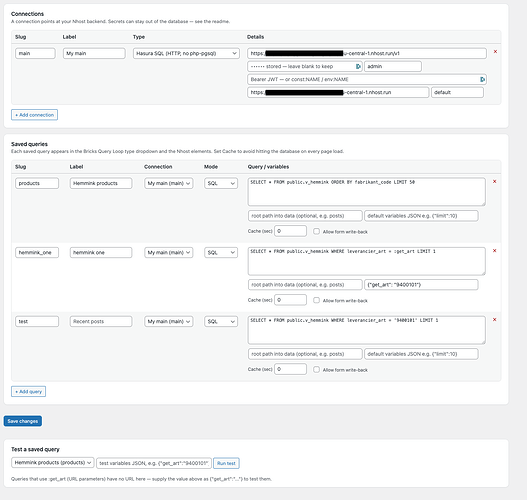Focus the nhost.run/v1 endpoint URL field
527x500 pixels.
[367, 53]
